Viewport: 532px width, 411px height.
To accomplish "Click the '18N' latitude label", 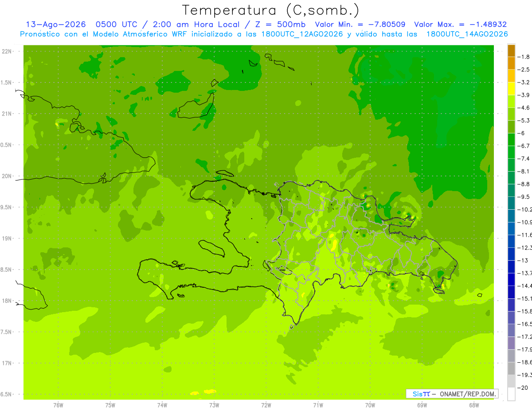I will (x=7, y=301).
